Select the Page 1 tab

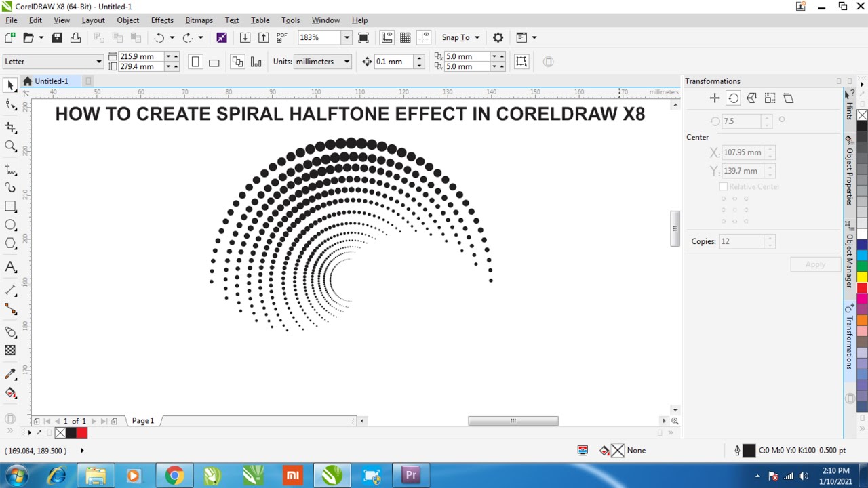tap(143, 421)
